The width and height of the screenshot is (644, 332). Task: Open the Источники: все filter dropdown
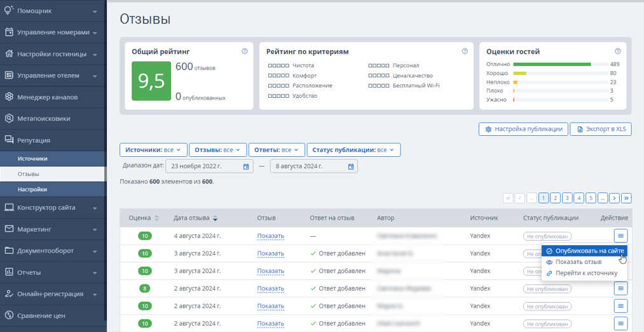153,150
